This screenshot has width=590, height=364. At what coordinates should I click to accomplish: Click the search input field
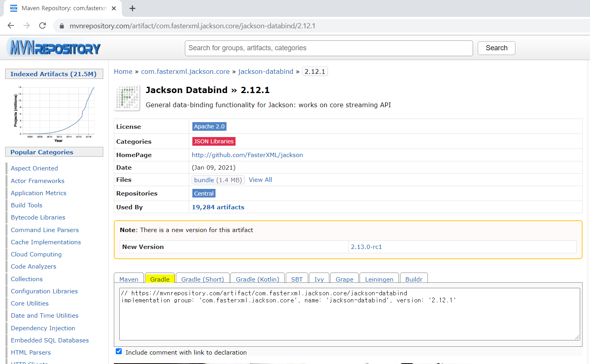329,48
